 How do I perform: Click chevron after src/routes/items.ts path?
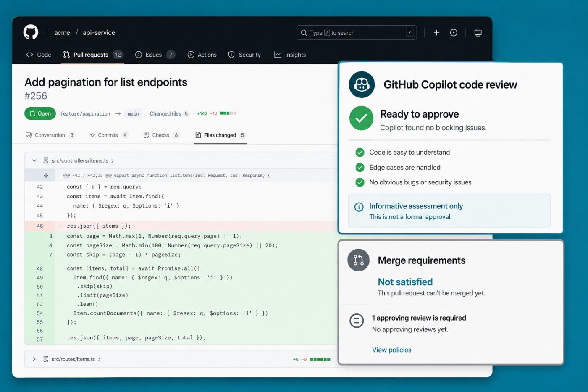pyautogui.click(x=99, y=360)
